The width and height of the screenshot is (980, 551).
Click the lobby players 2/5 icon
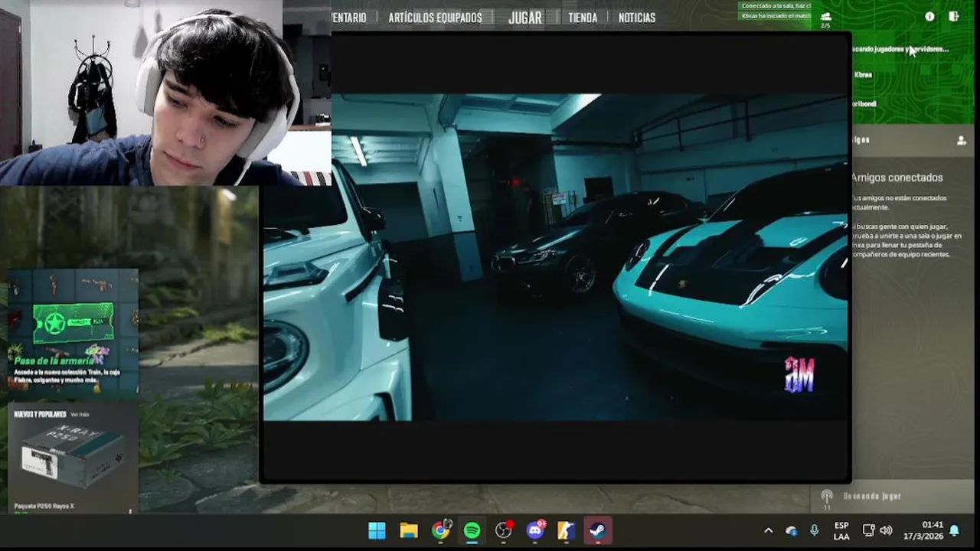[x=825, y=19]
